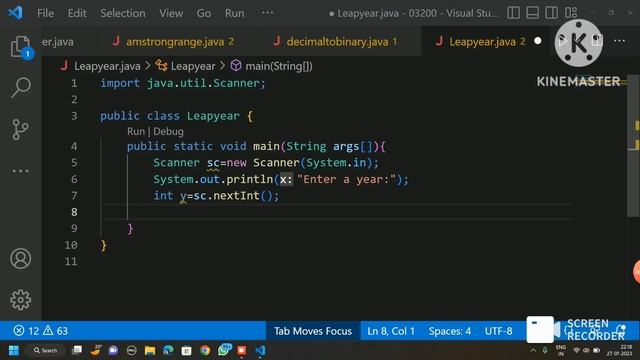Run the Java file with play button
Viewport: 640px width, 360px height.
point(562,41)
